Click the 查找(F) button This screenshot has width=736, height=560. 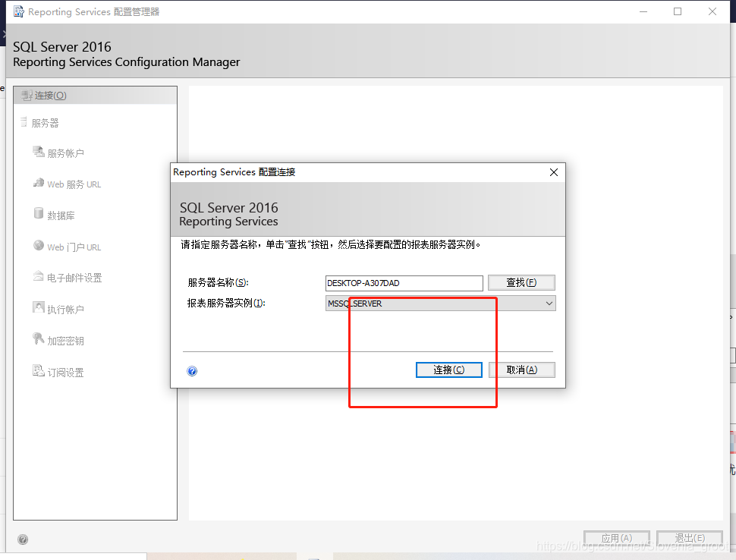tap(521, 282)
